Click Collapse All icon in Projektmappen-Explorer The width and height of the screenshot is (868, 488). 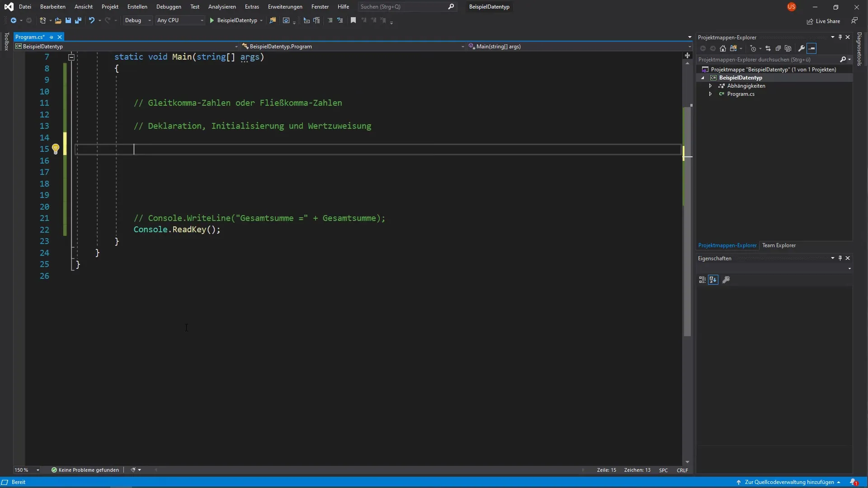(x=778, y=48)
